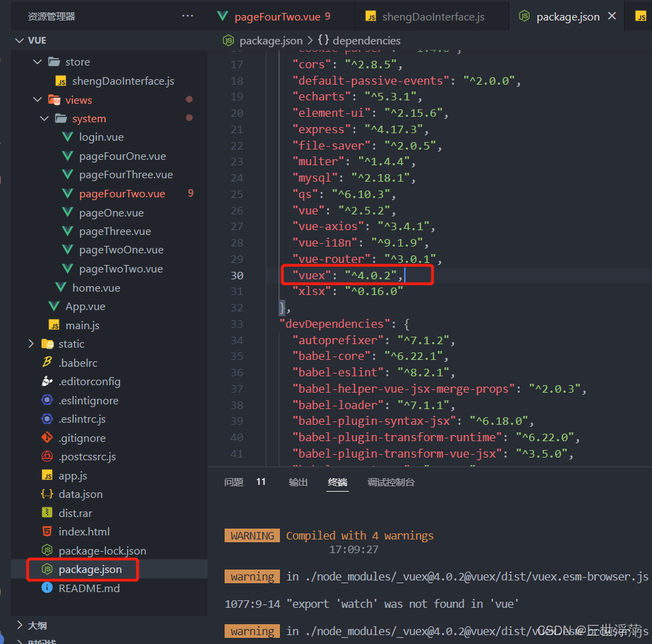The height and width of the screenshot is (644, 652).
Task: Open explorer more actions ellipsis menu
Action: tap(188, 16)
